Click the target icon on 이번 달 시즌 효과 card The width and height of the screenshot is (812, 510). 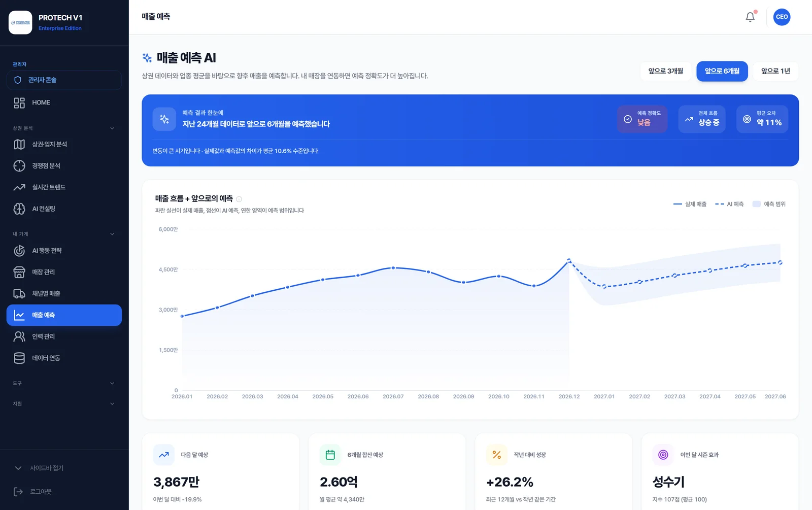coord(663,455)
